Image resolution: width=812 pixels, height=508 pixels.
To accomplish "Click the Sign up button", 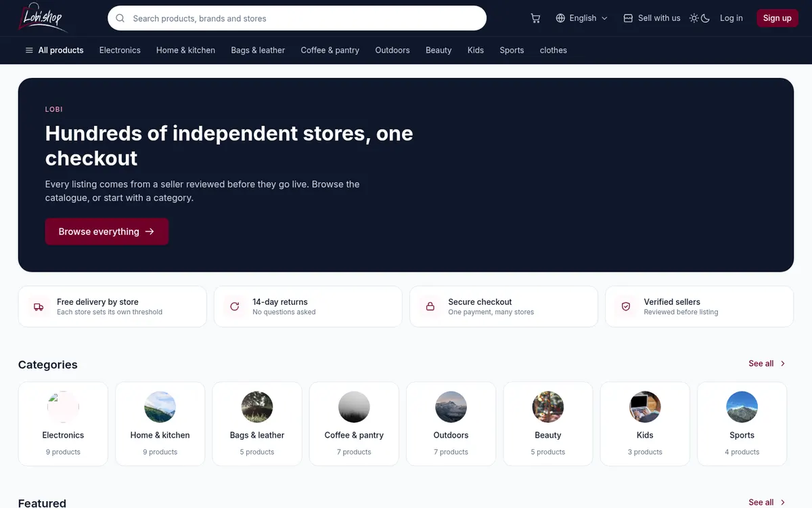I will [x=777, y=18].
